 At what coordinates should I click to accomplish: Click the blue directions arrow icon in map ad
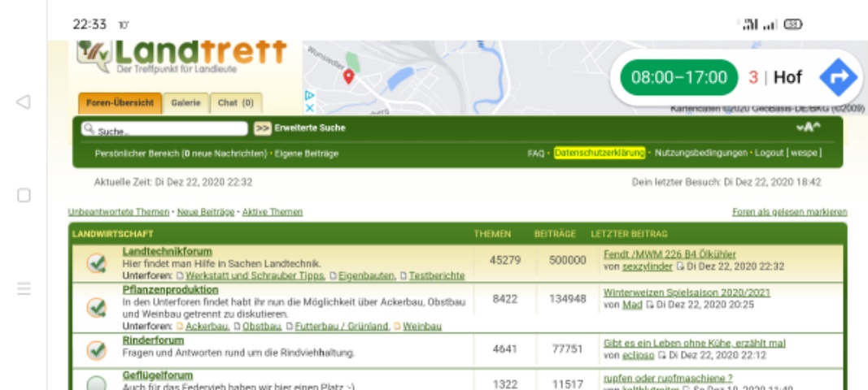[838, 78]
